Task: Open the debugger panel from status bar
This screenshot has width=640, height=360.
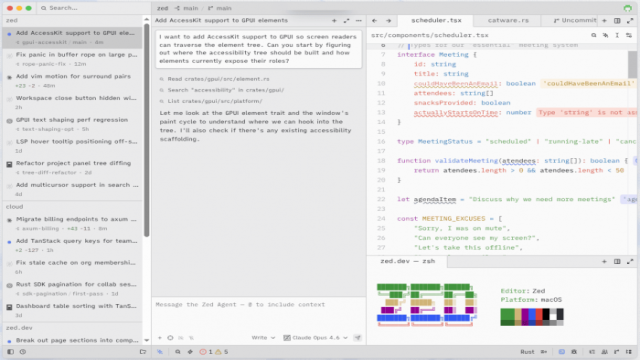Action: pos(574,351)
